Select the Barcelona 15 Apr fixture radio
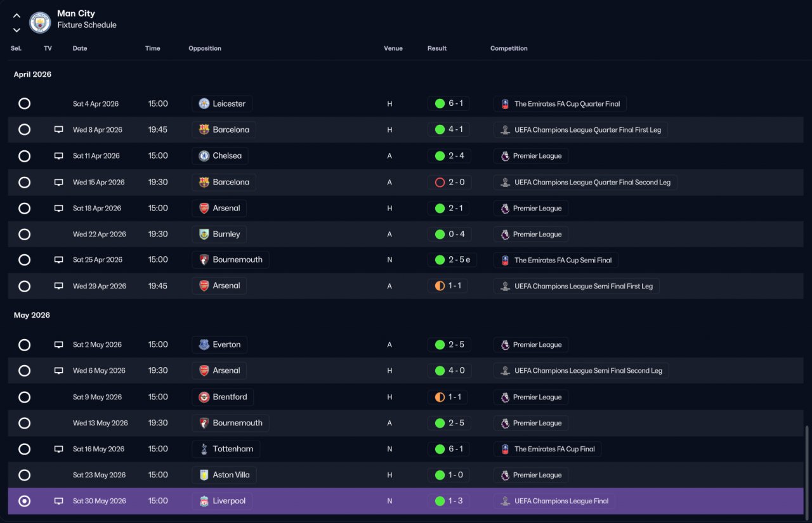The image size is (812, 523). point(24,182)
